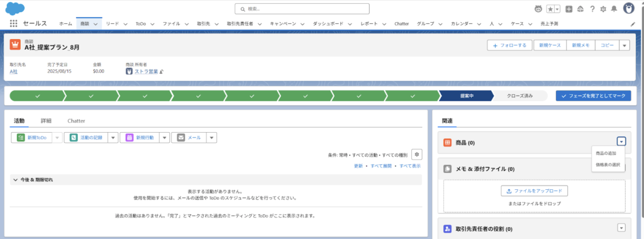Viewport: 644px width, 239px height.
Task: Open the App Launcher dots grid
Action: 14,24
